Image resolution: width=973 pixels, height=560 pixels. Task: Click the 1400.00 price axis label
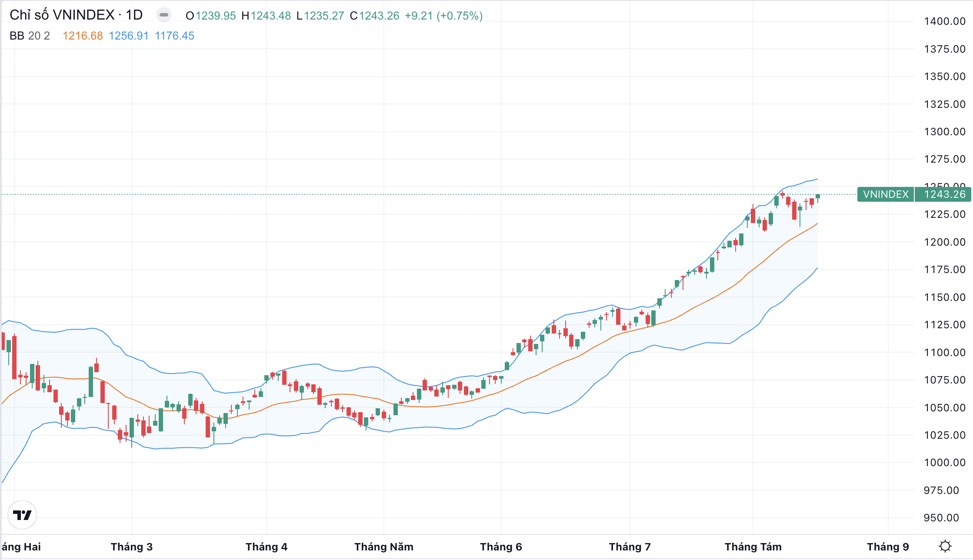pos(945,21)
